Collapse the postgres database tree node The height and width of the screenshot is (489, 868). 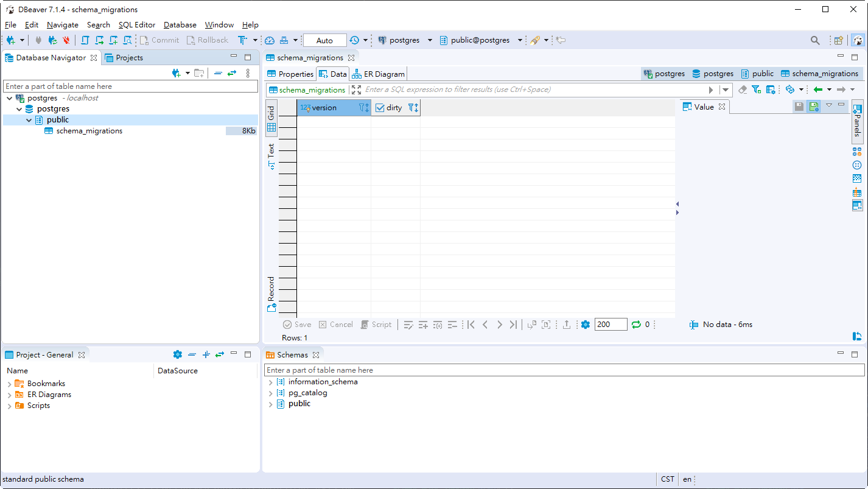[19, 109]
